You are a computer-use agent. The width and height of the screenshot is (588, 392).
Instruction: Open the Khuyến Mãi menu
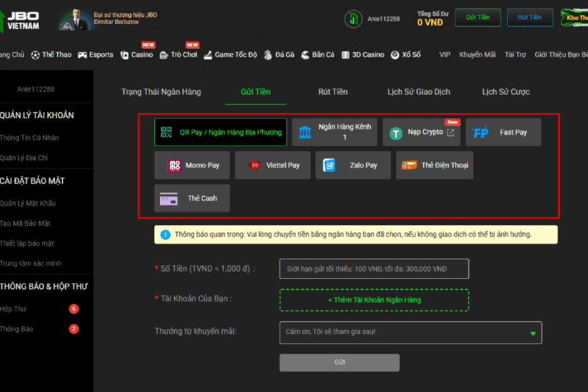coord(477,55)
